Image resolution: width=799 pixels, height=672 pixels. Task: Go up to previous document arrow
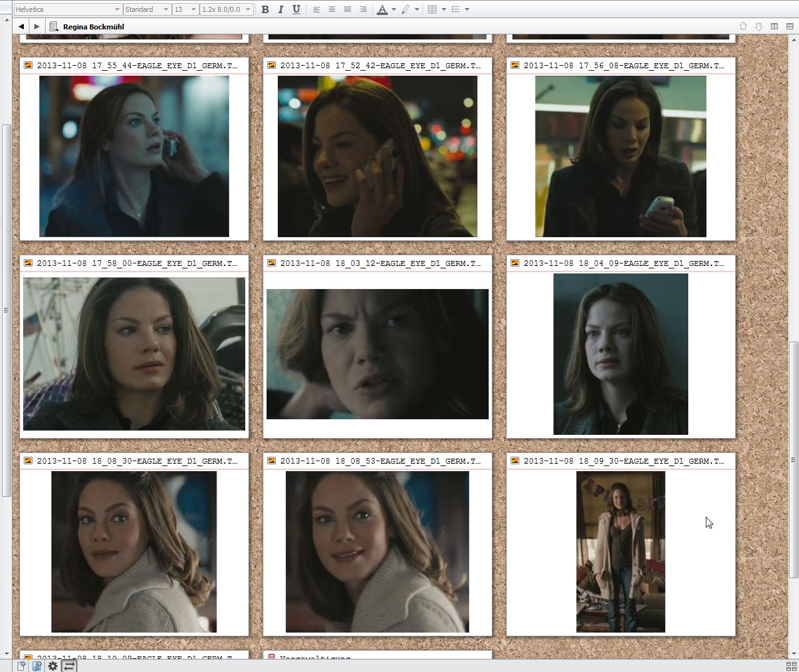pos(743,26)
